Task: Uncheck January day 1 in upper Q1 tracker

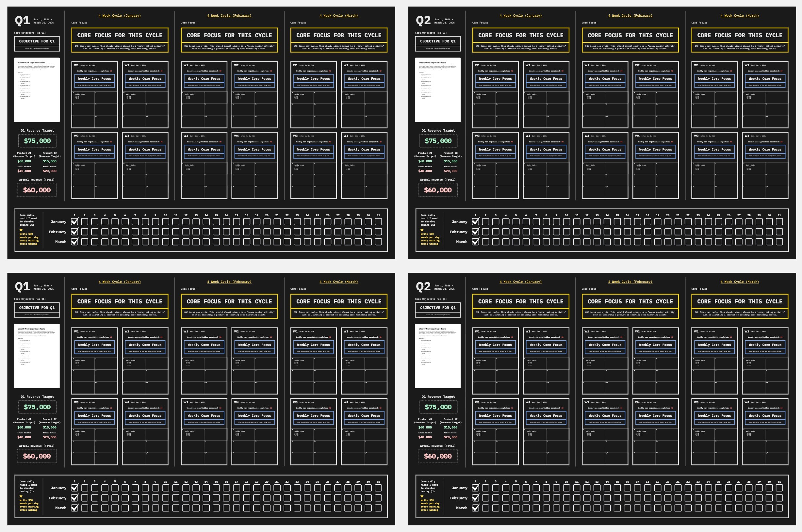Action: pos(75,221)
